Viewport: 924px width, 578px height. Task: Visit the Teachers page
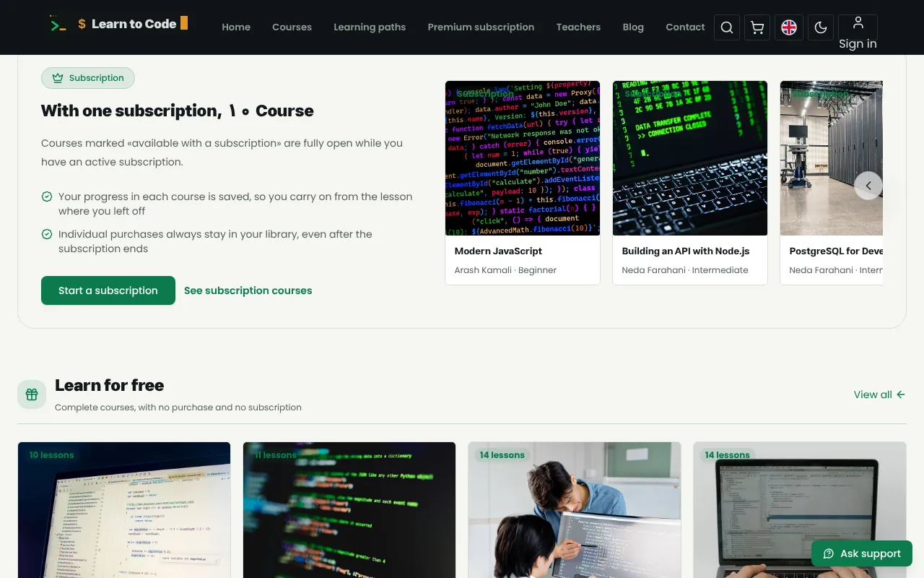[x=578, y=27]
